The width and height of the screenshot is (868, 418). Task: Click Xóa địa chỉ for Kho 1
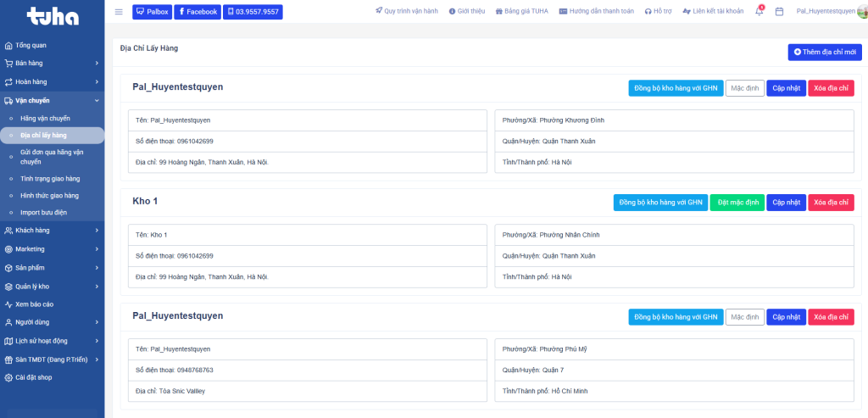click(x=831, y=203)
